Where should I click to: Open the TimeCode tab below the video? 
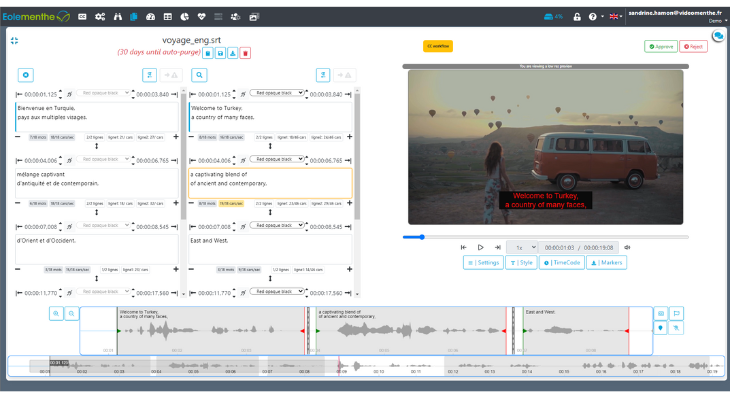click(561, 263)
